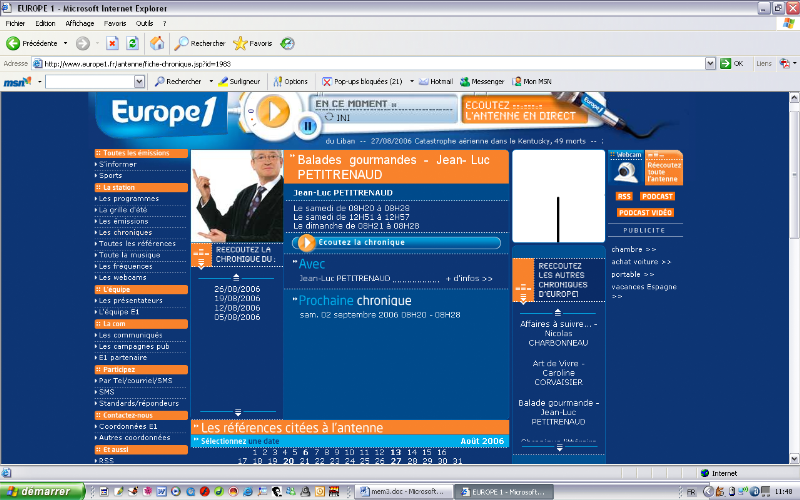Image resolution: width=800 pixels, height=500 pixels.
Task: Click the MSN butterfly logo
Action: pos(17,82)
